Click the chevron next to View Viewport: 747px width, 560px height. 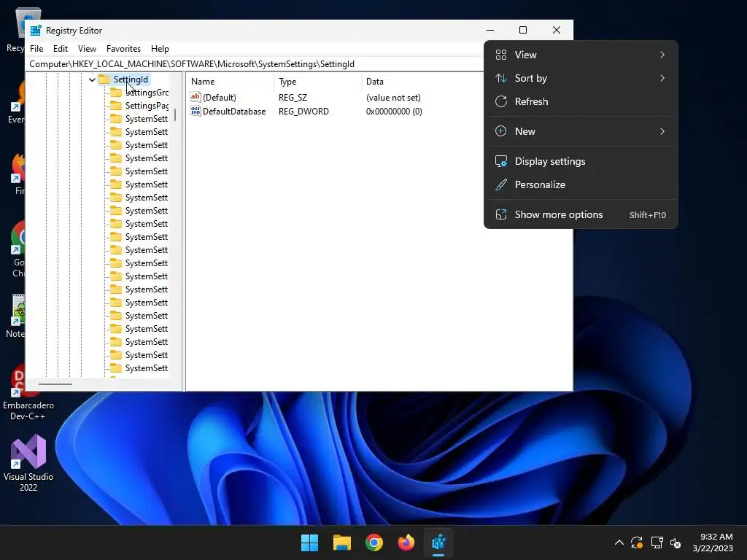coord(662,55)
